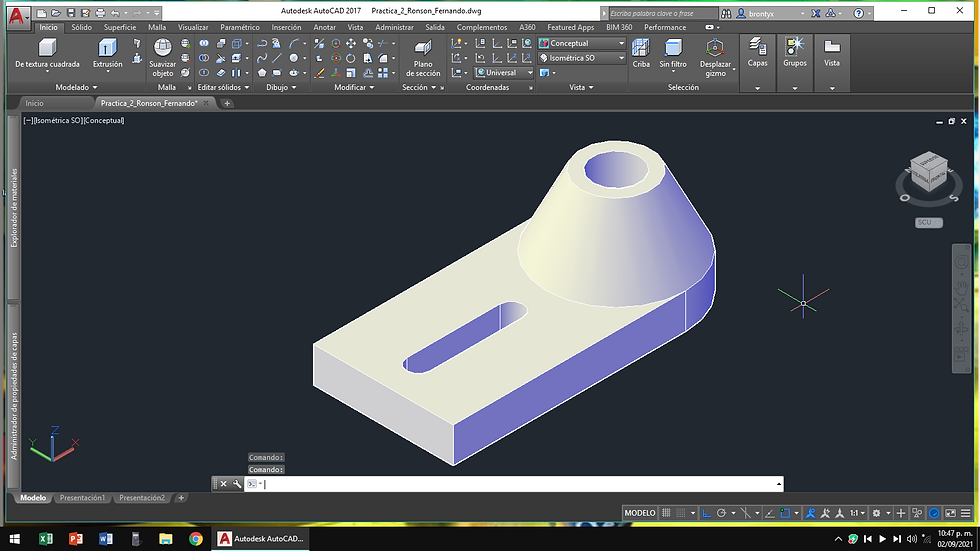The image size is (980, 551).
Task: Open the Help question mark icon
Action: 859,13
